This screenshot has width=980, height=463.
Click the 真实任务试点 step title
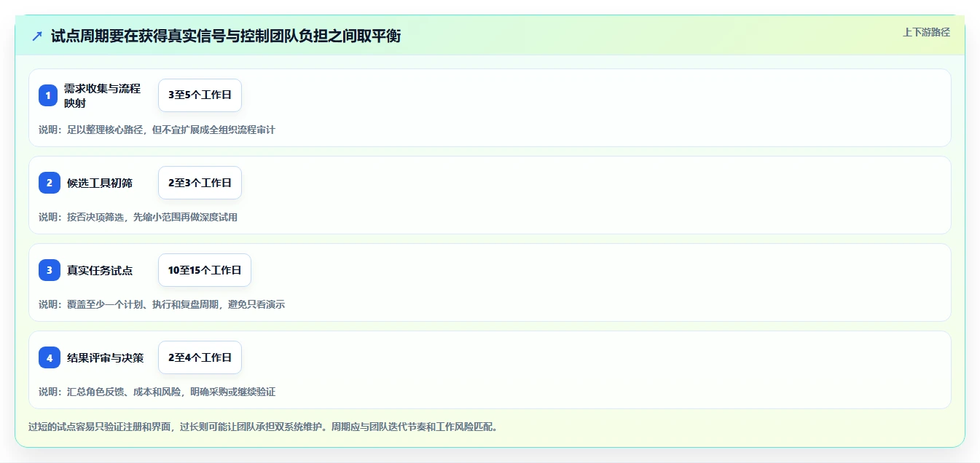tap(100, 270)
